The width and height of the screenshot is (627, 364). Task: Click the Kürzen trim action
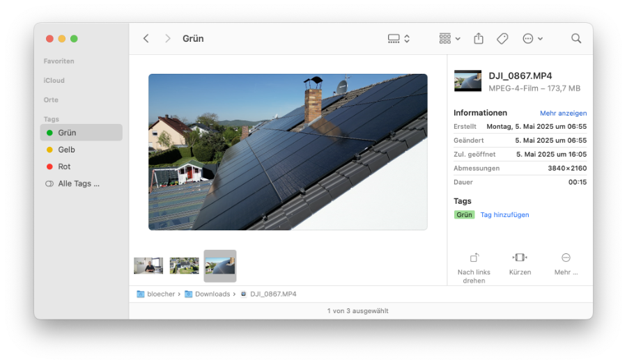coord(520,264)
